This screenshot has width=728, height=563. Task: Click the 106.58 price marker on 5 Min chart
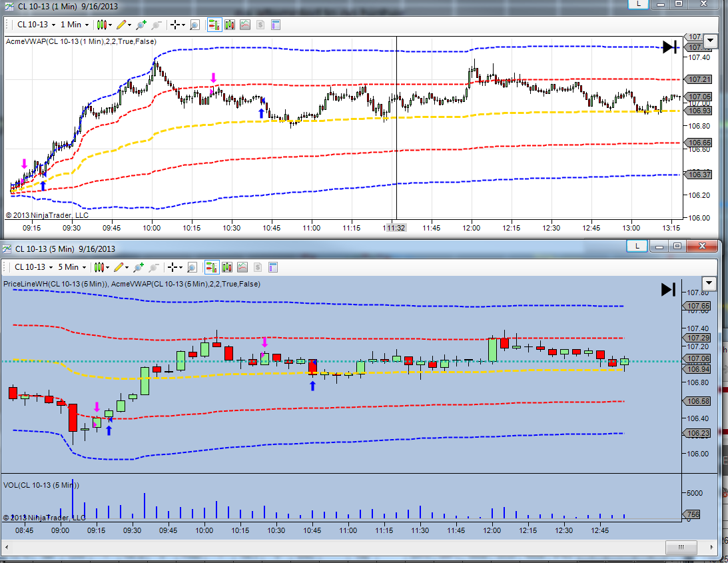[x=697, y=401]
